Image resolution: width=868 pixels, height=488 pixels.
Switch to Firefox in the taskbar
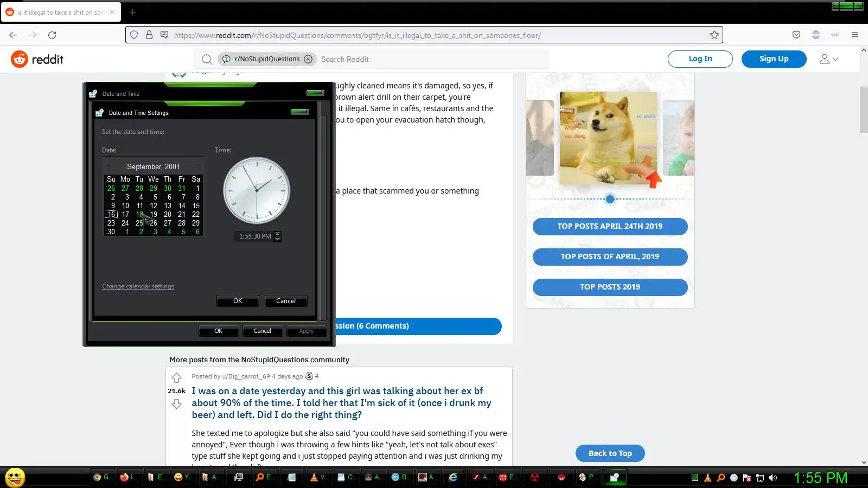point(129,477)
